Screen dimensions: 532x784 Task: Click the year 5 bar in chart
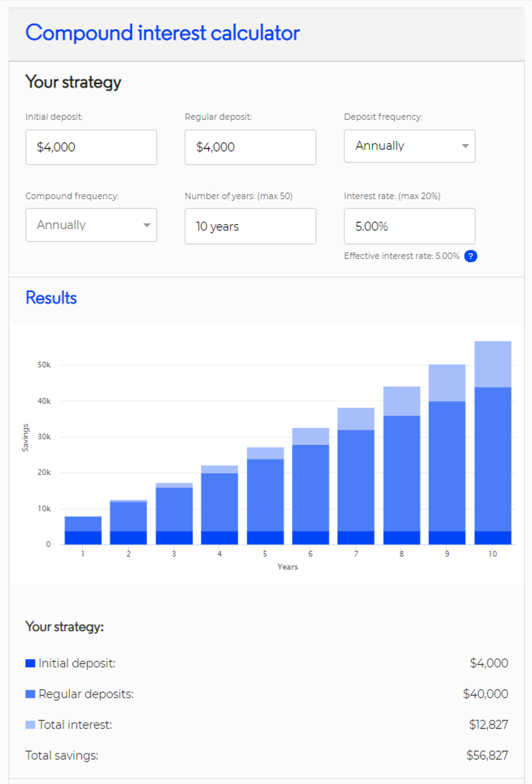pos(265,496)
